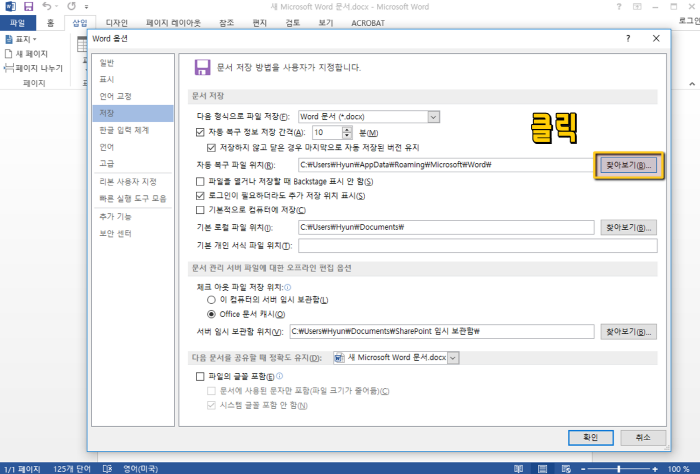
Task: Select 표시 category in options sidebar
Action: coord(133,79)
